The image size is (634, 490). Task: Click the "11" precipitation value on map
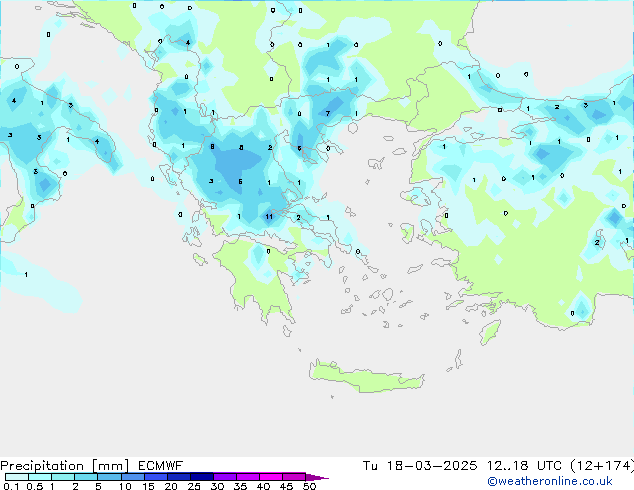coord(269,217)
